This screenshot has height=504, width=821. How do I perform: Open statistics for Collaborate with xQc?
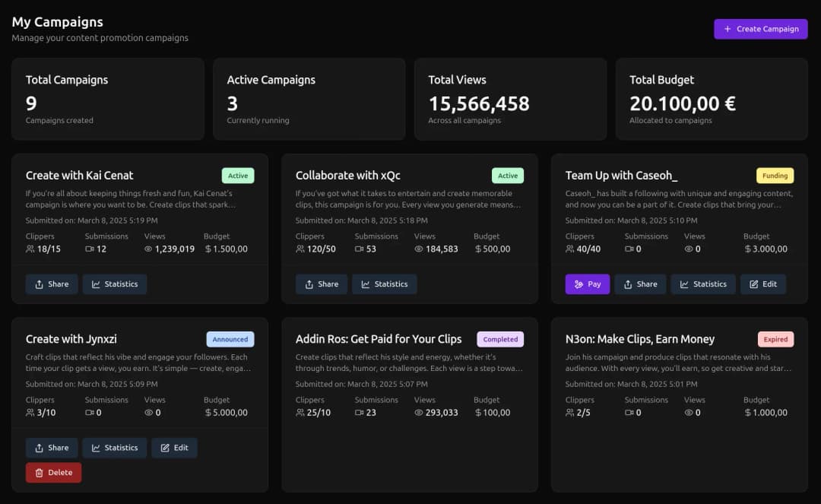(385, 284)
